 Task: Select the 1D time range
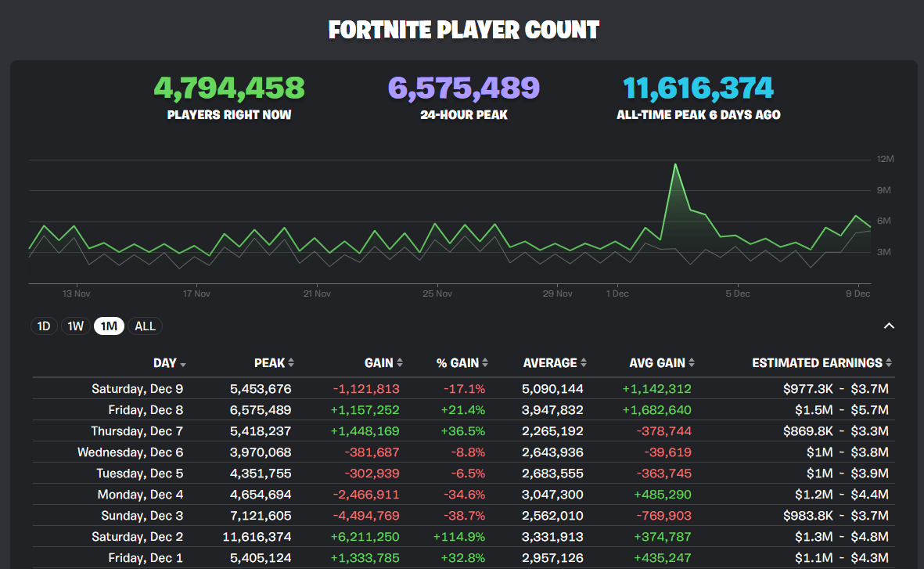(x=44, y=326)
